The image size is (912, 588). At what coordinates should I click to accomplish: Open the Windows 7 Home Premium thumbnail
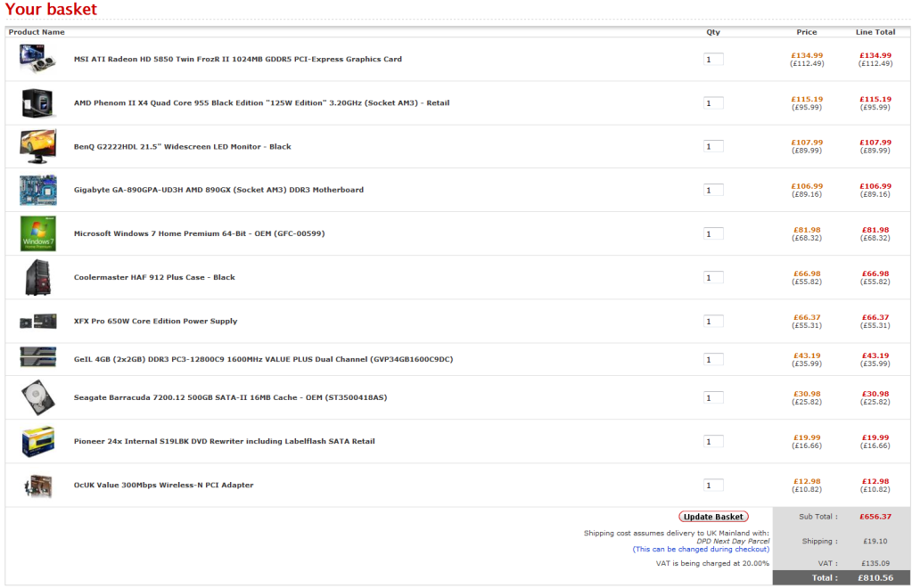[37, 233]
